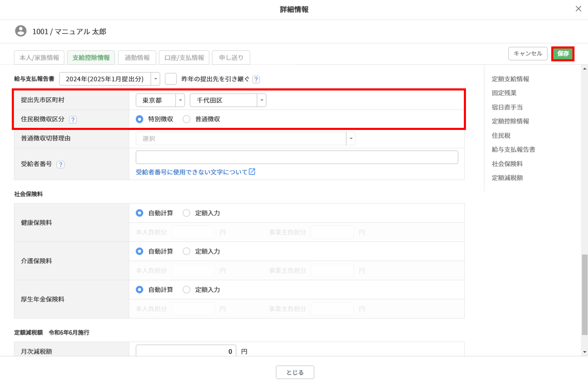Click the 提出先市区町村 row label
Image resolution: width=588 pixels, height=386 pixels.
(43, 100)
